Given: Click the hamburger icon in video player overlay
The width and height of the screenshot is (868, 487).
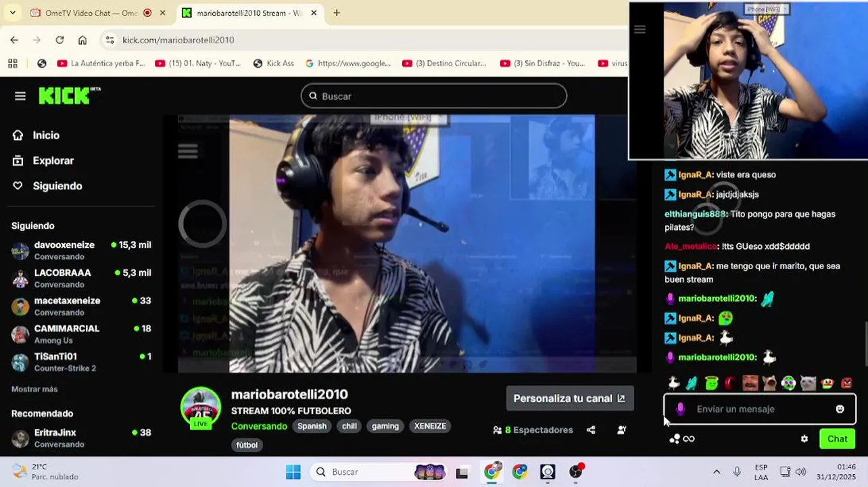Looking at the screenshot, I should 188,151.
